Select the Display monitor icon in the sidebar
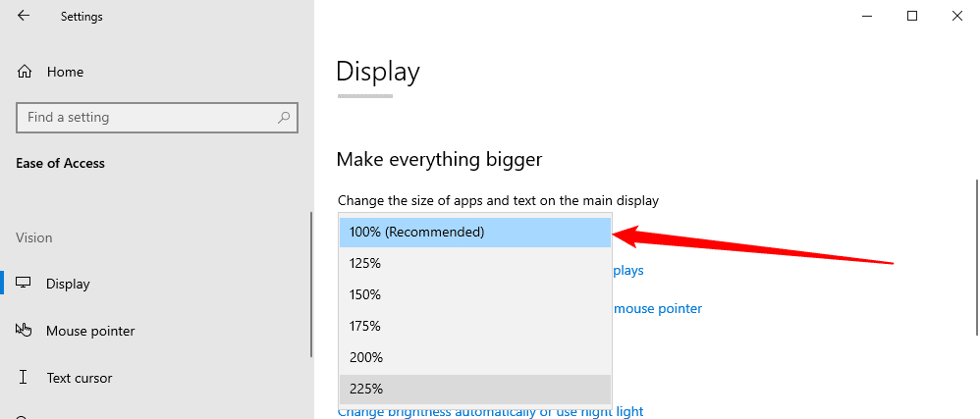The height and width of the screenshot is (419, 980). [x=25, y=284]
